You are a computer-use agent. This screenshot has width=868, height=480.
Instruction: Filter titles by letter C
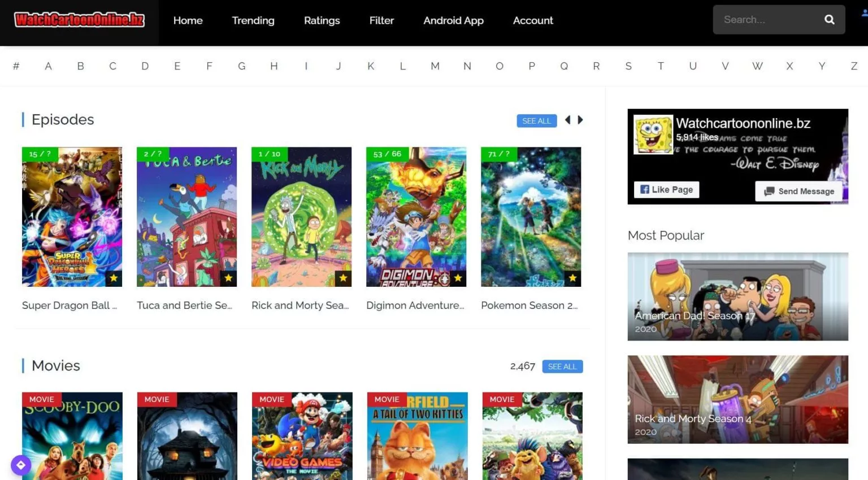[x=112, y=66]
